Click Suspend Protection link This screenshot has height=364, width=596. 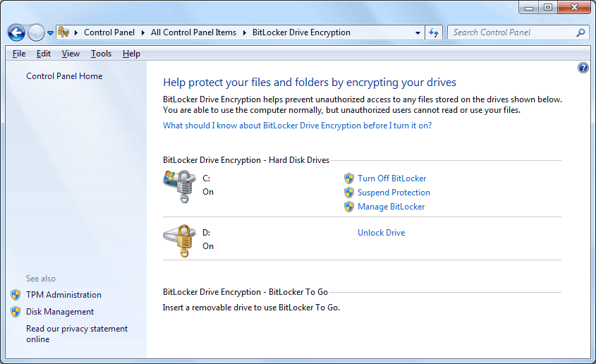pos(394,193)
